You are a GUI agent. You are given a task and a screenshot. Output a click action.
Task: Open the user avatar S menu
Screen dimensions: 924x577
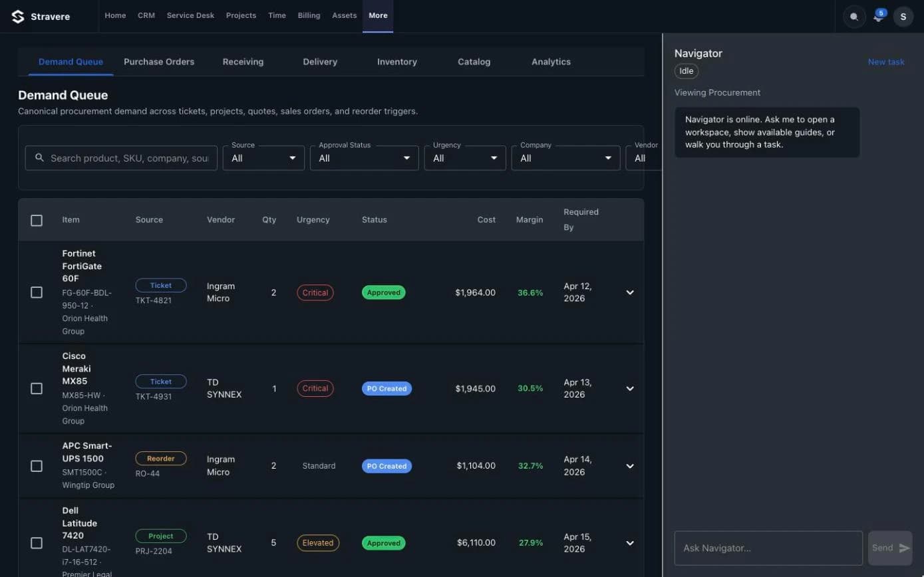pyautogui.click(x=903, y=17)
